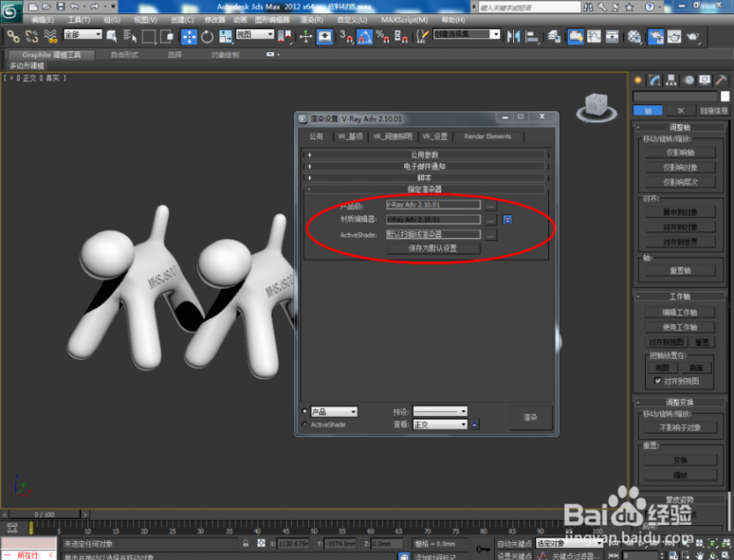Screen dimensions: 734x560
Task: Click the Mirror tool icon
Action: coord(513,37)
